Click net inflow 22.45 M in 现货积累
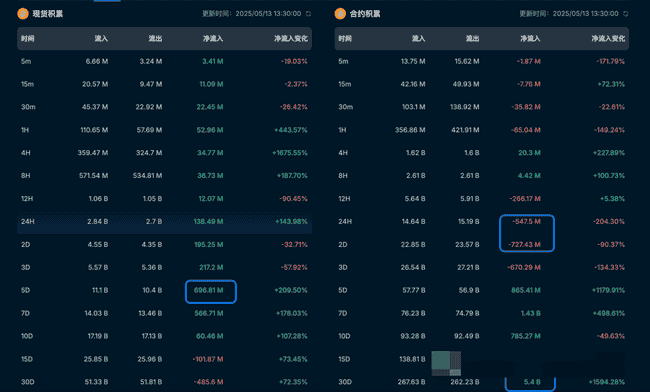The image size is (650, 392). point(210,107)
